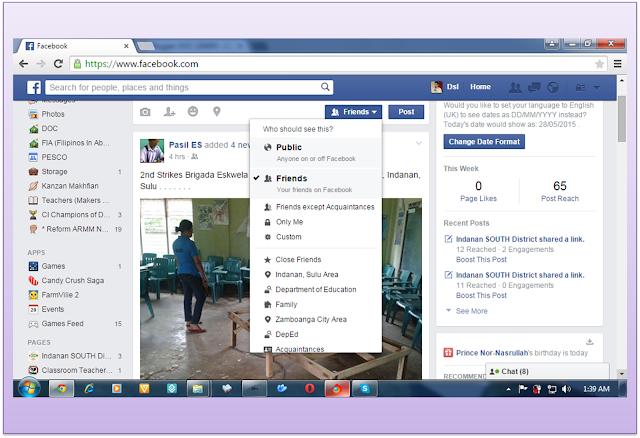640x438 pixels.
Task: Click the search magnifier icon
Action: click(325, 87)
